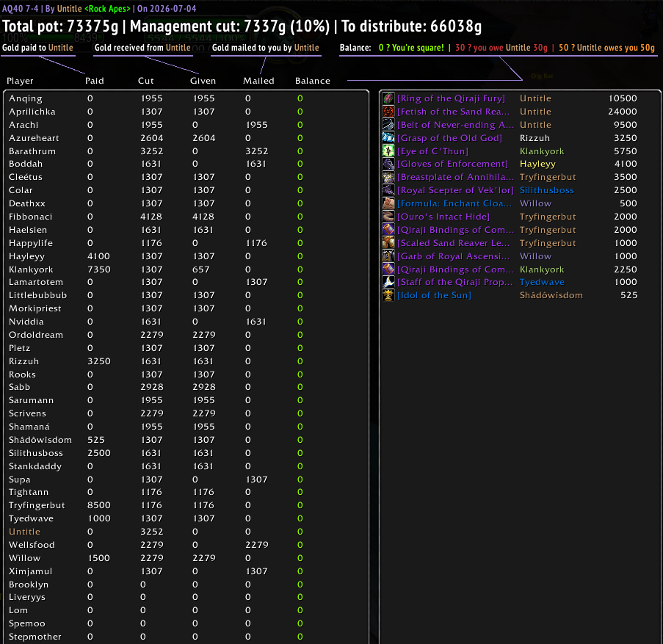Image resolution: width=663 pixels, height=644 pixels.
Task: Click the Grasp of the Old God icon
Action: point(388,138)
